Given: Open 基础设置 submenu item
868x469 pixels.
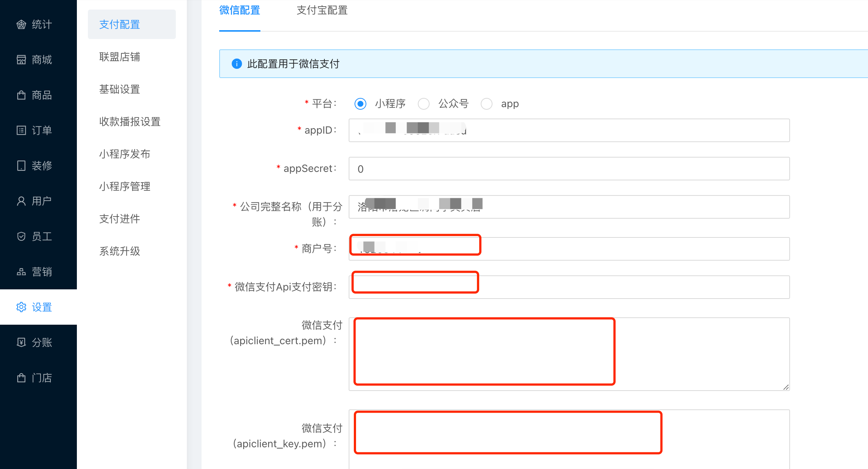Looking at the screenshot, I should pyautogui.click(x=120, y=89).
